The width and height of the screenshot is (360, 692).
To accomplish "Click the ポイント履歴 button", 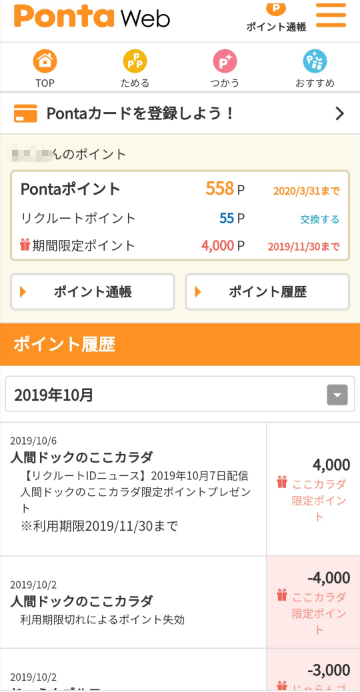I will coord(267,292).
